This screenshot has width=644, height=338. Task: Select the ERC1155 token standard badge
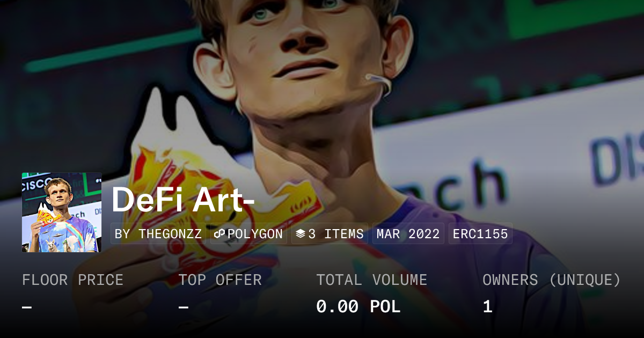[480, 234]
